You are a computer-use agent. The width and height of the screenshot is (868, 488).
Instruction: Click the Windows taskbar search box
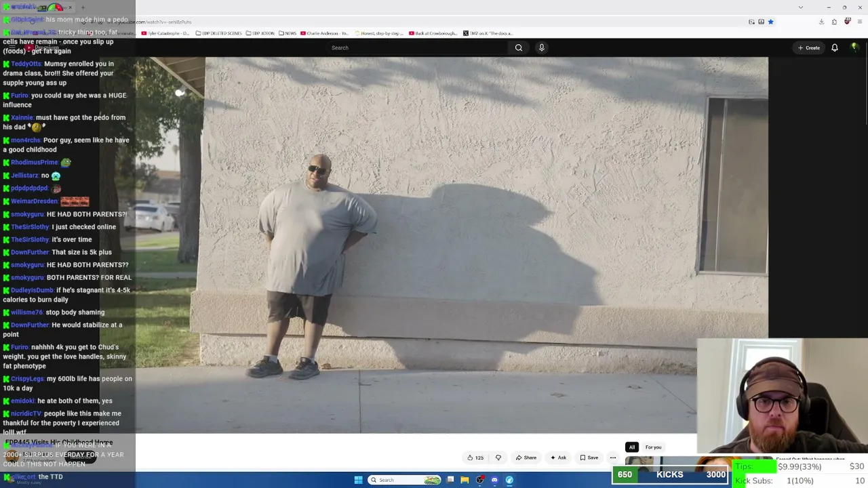405,480
